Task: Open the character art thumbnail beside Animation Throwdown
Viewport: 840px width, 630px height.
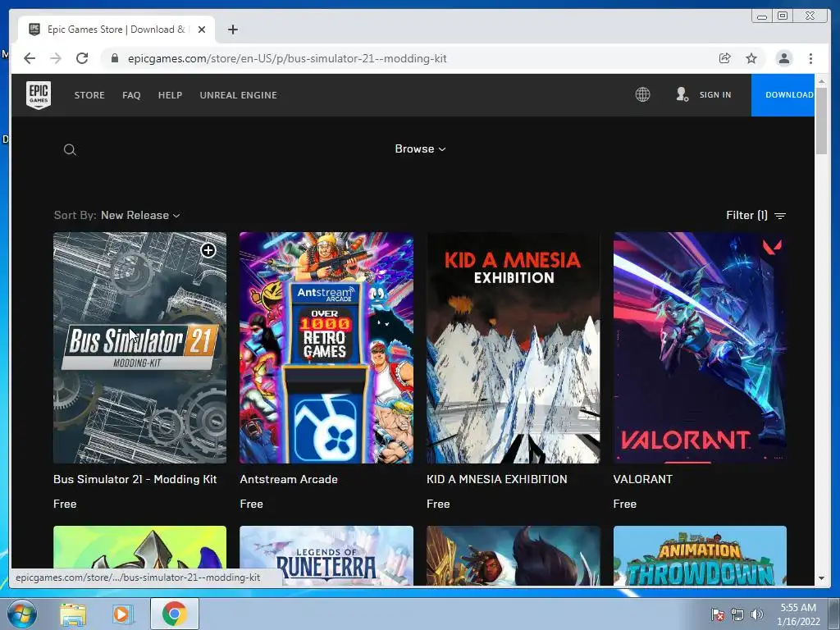Action: tap(514, 555)
